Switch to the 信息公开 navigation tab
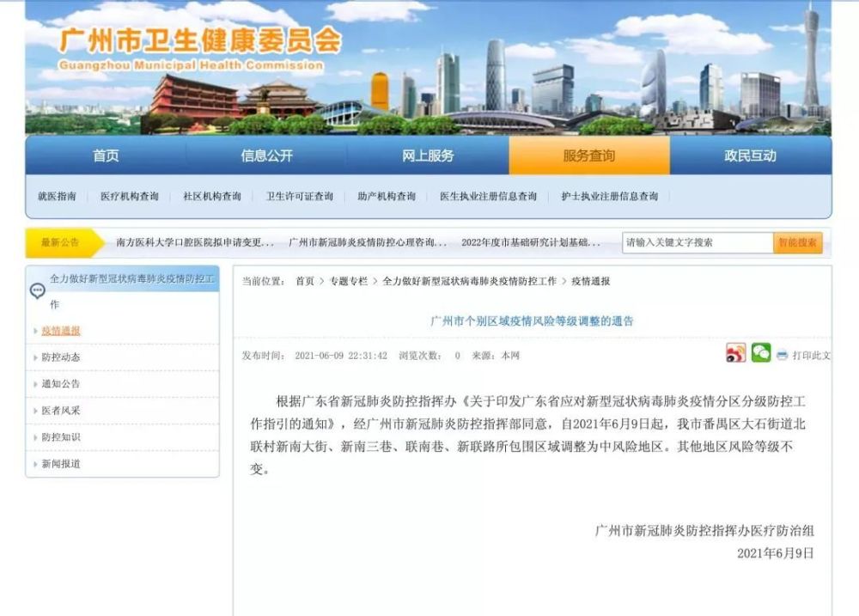This screenshot has width=859, height=616. tap(267, 156)
